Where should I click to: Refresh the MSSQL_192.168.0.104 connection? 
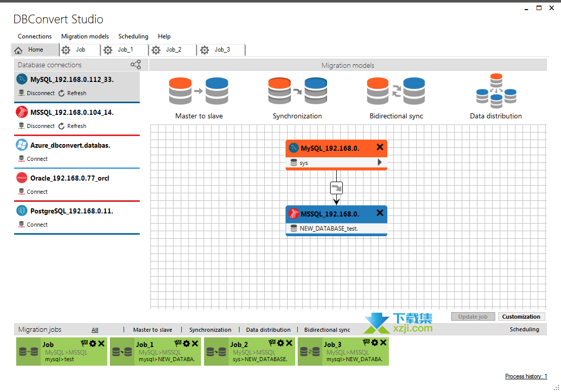72,126
